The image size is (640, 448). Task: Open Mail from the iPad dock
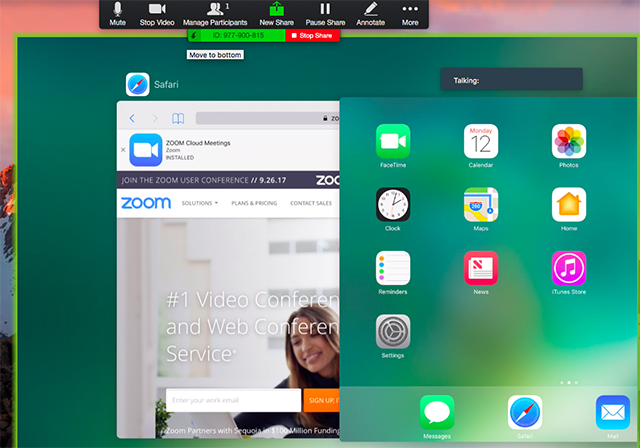(613, 412)
